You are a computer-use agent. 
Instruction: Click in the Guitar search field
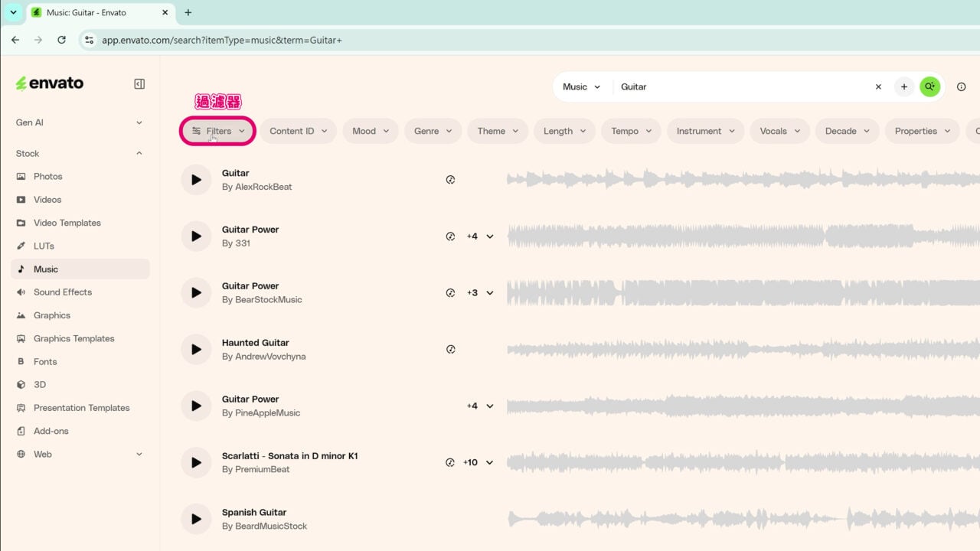point(743,86)
